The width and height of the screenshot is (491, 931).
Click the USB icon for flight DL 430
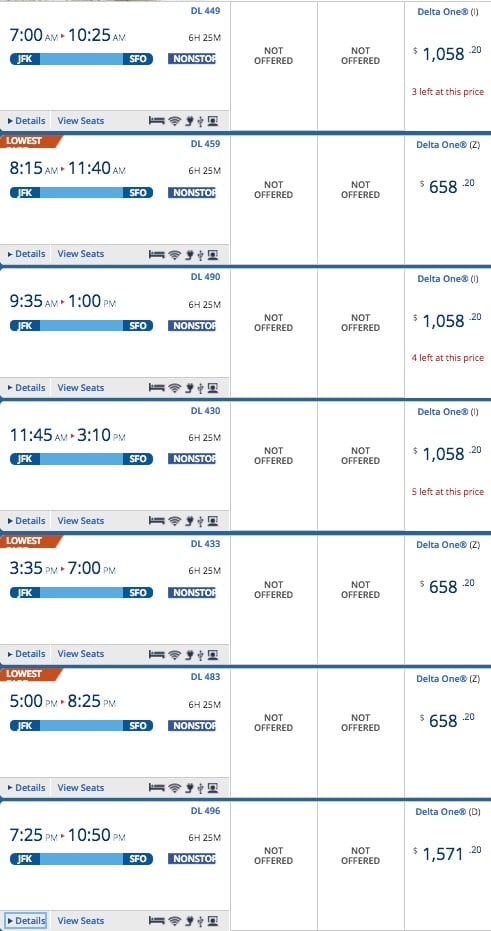201,521
